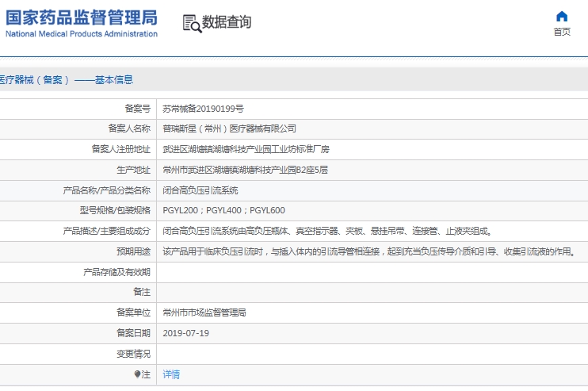Screen dimensions: 588x391
Task: Select the filing date 2019-07-19
Action: coord(186,333)
